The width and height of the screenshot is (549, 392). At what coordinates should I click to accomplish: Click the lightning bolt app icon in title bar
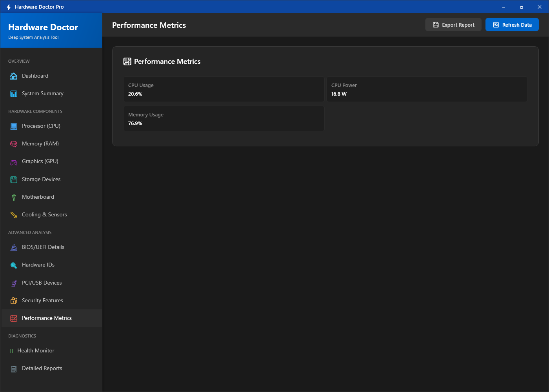pyautogui.click(x=9, y=7)
